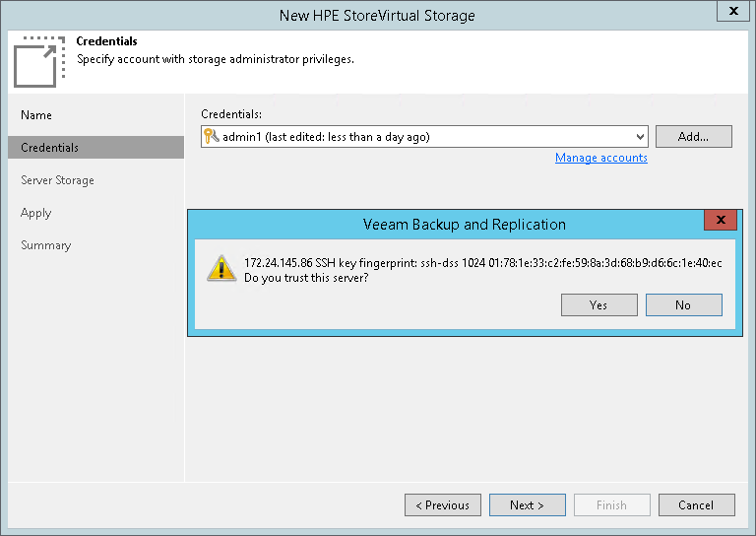Click the SSH key fingerprint message text
This screenshot has width=756, height=536.
pos(482,263)
